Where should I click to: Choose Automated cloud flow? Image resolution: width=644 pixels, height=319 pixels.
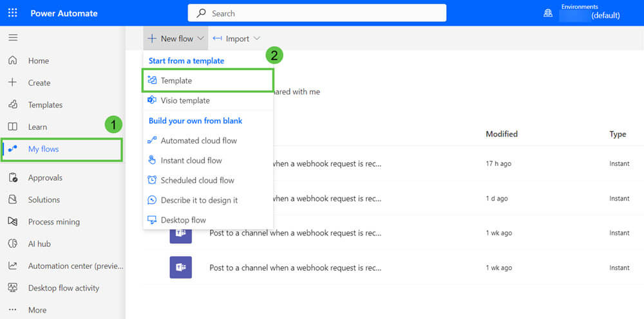[x=208, y=140]
